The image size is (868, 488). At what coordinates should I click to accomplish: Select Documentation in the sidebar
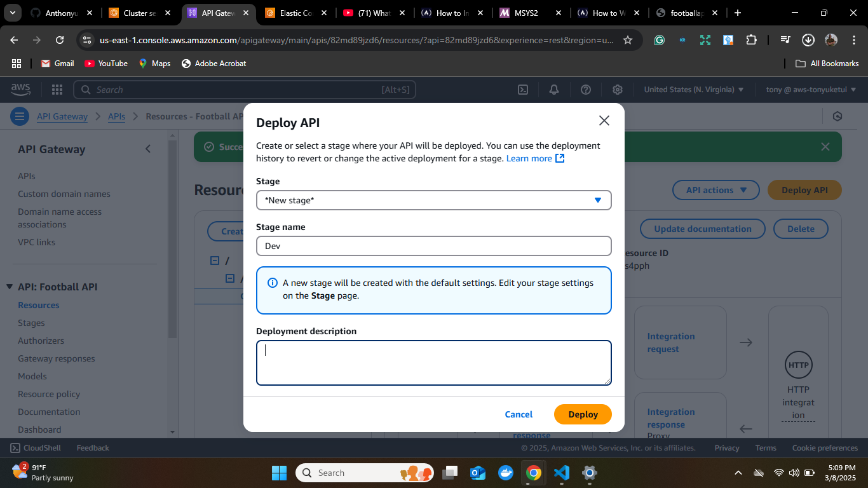(x=49, y=412)
